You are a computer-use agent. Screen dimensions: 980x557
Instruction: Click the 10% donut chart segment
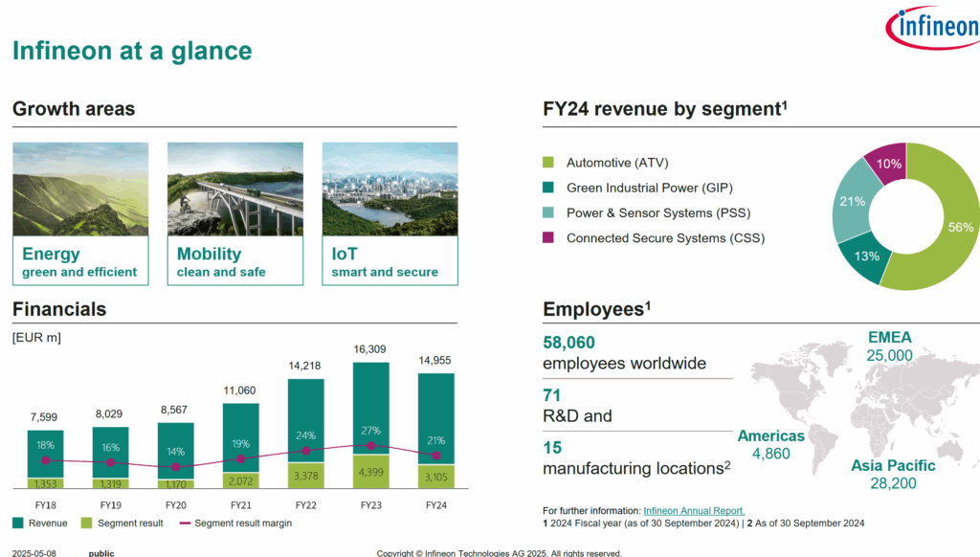(x=890, y=163)
